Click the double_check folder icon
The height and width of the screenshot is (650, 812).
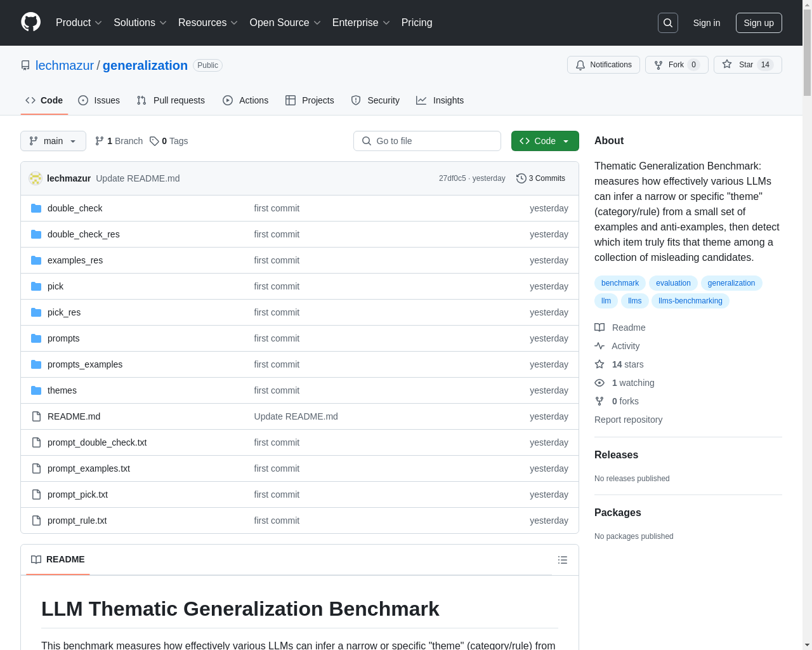tap(36, 208)
